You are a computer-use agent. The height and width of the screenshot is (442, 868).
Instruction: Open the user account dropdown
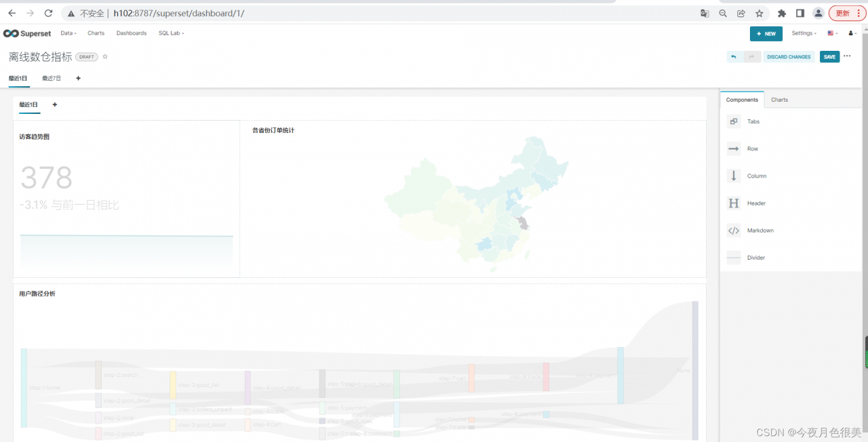[852, 33]
